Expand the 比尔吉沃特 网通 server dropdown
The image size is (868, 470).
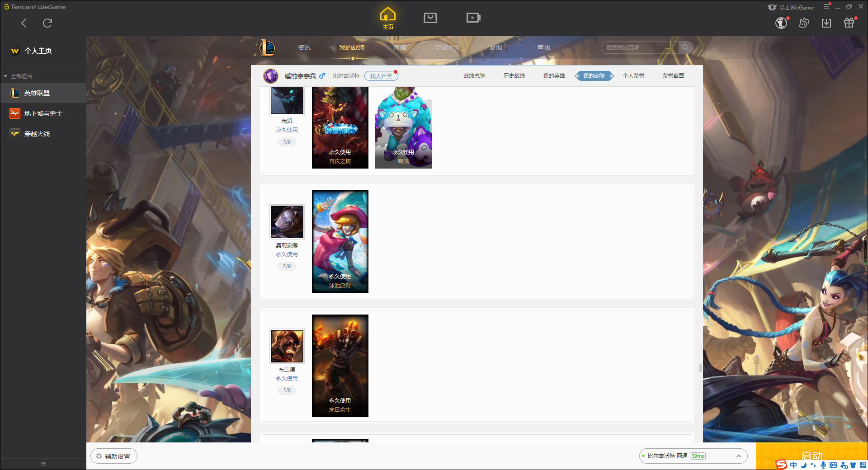pos(693,456)
